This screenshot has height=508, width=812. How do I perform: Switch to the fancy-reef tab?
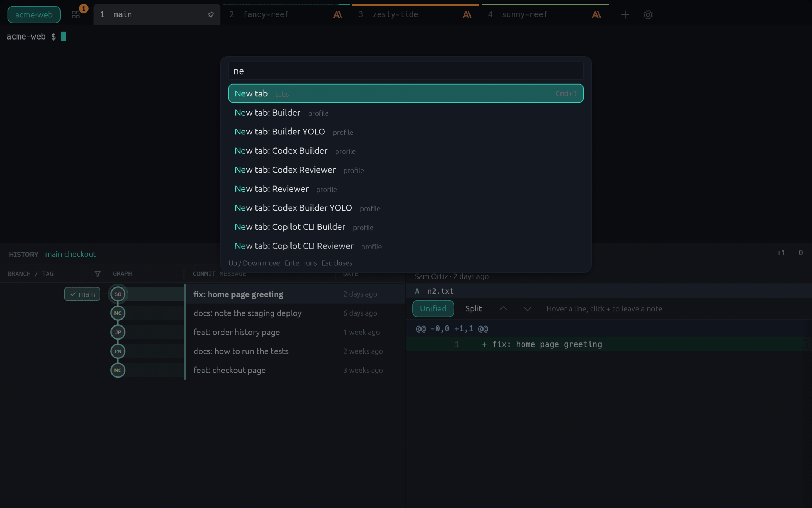(286, 15)
